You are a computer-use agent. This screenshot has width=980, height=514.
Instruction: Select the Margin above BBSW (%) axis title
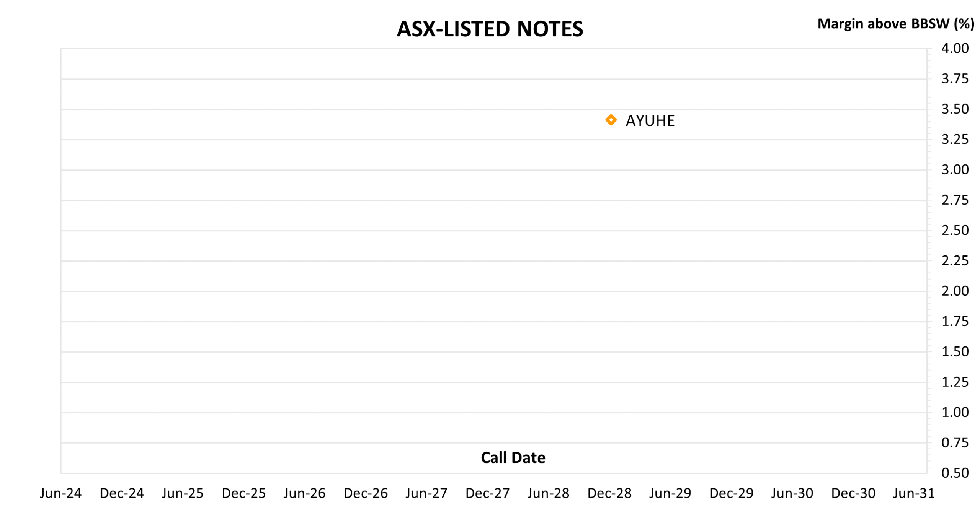click(x=895, y=24)
